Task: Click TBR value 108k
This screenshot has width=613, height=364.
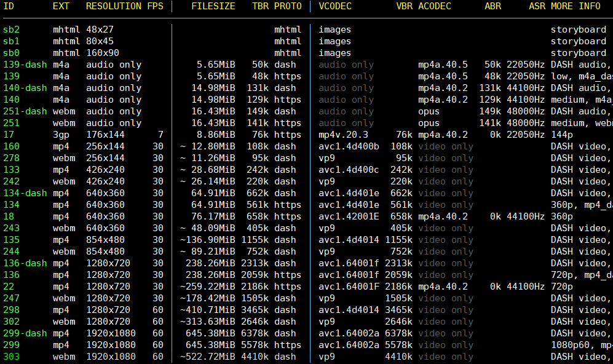Action: point(258,146)
